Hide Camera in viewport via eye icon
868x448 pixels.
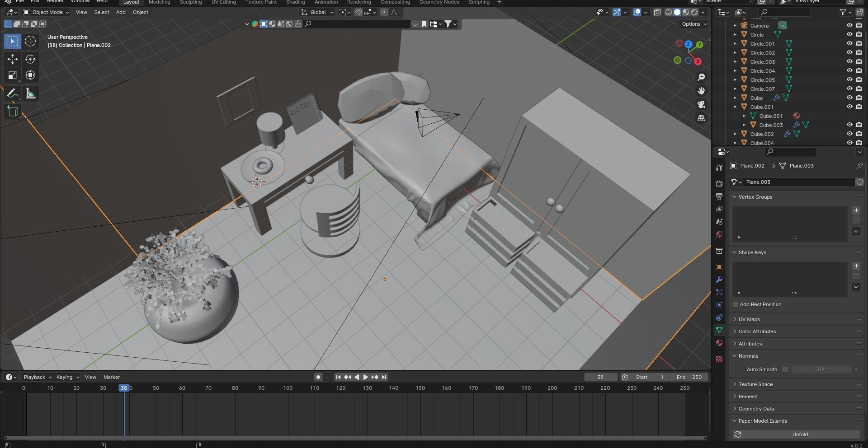tap(849, 26)
